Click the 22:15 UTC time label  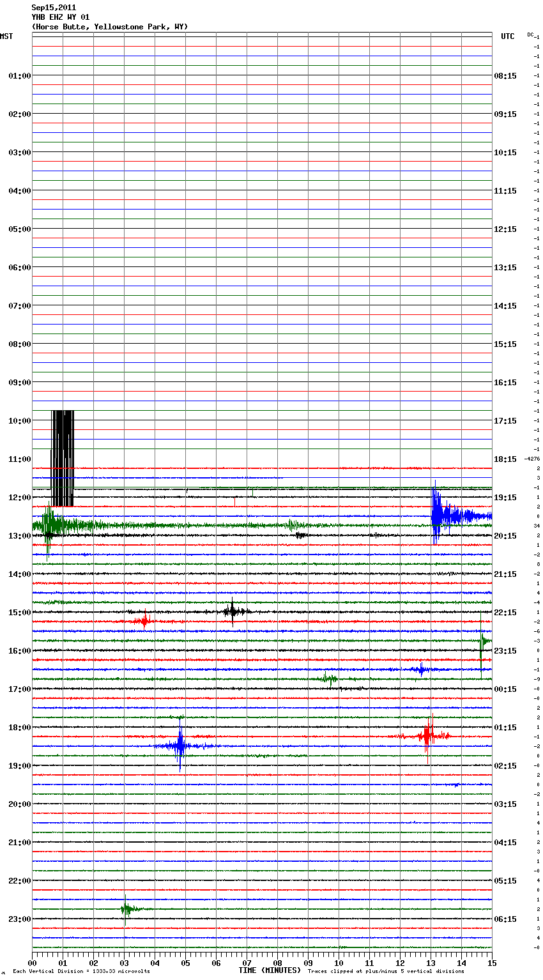click(x=505, y=613)
